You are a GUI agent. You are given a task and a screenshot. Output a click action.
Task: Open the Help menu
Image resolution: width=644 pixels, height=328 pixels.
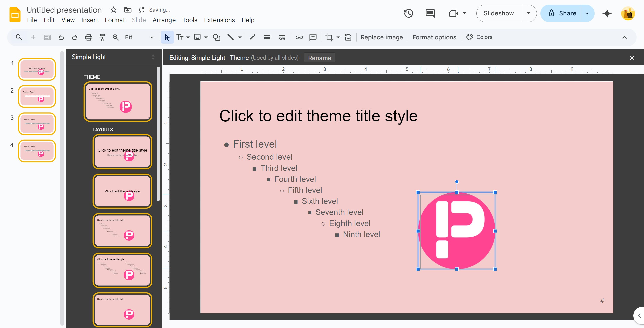point(248,20)
